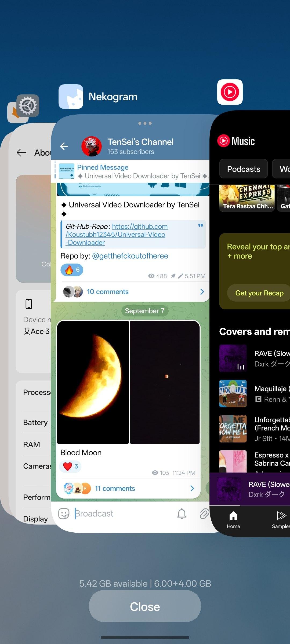This screenshot has width=290, height=644.
Task: Play the Maquillaje track
Action: [255, 394]
